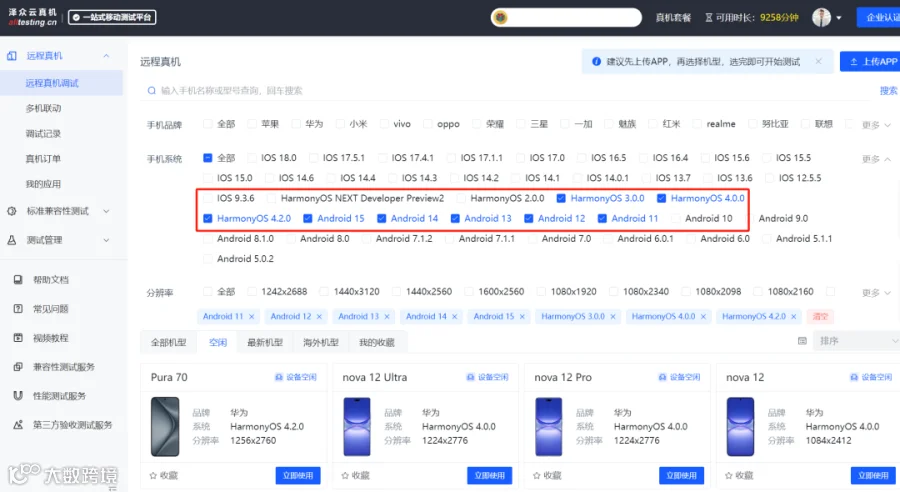Screen dimensions: 900x492
Task: Check the Android 10 system checkbox
Action: pyautogui.click(x=676, y=218)
